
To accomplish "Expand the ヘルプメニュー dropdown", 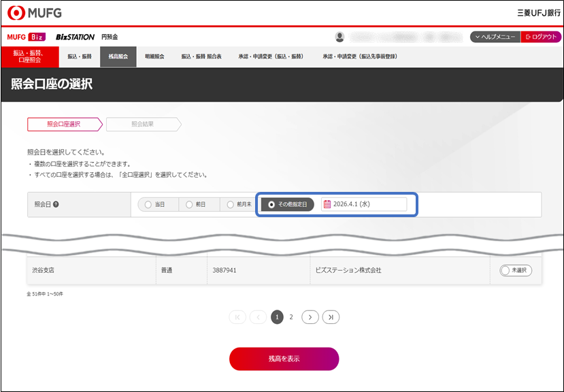I will (x=495, y=37).
